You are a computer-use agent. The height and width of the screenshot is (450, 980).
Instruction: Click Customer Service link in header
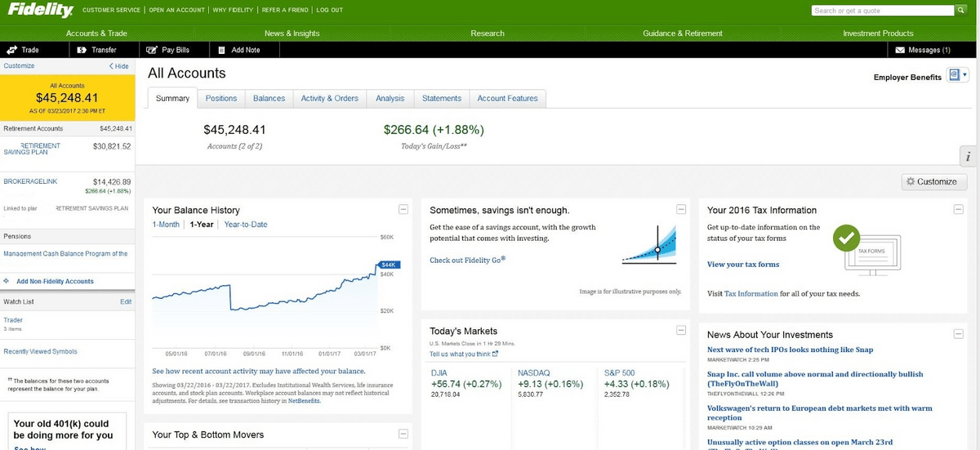pos(110,10)
